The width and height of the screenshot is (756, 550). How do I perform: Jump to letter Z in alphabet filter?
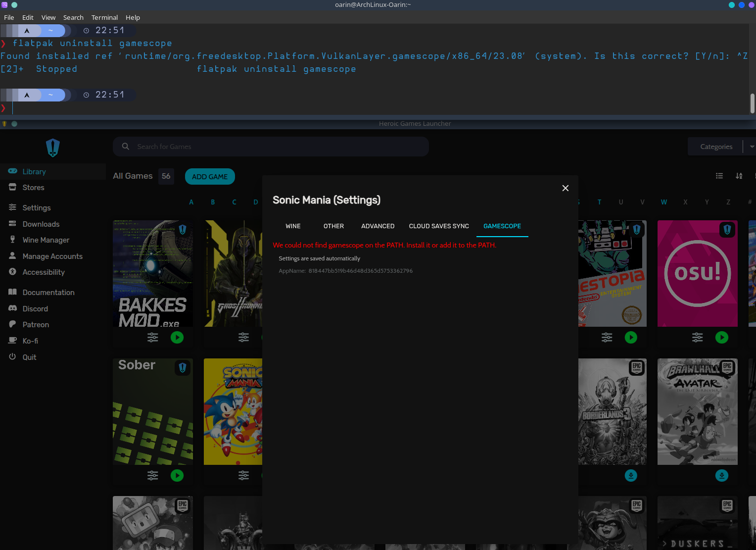click(x=728, y=202)
